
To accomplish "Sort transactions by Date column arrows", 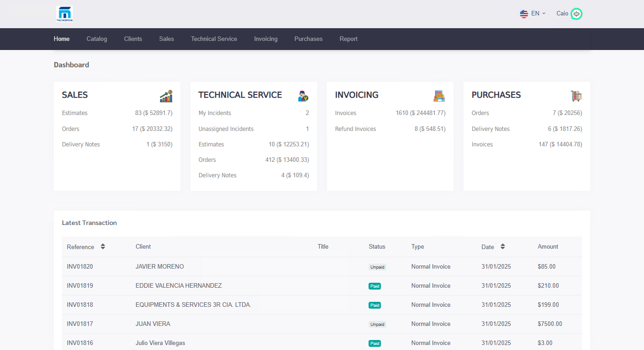I will [x=503, y=246].
